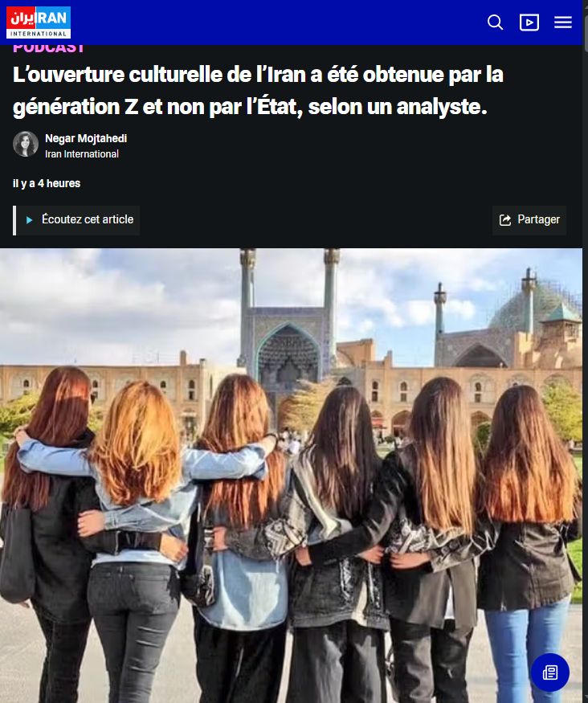Open the PODCAST category tag
Image resolution: width=588 pixels, height=703 pixels.
coord(48,48)
